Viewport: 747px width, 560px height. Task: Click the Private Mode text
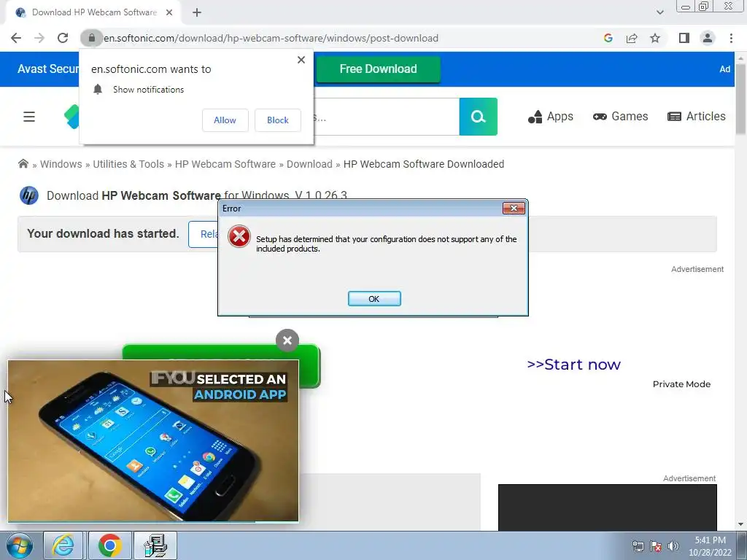pyautogui.click(x=681, y=384)
